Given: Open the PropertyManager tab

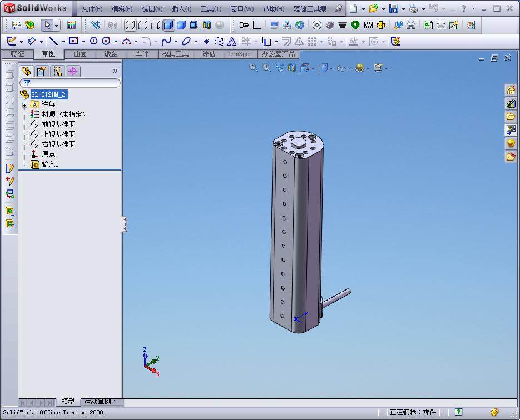Looking at the screenshot, I should (42, 71).
